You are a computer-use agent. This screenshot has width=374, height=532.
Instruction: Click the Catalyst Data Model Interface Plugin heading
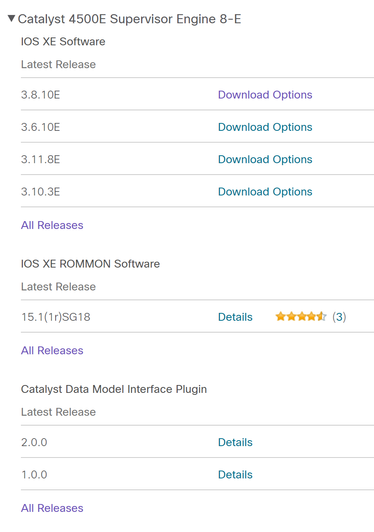[x=114, y=389]
